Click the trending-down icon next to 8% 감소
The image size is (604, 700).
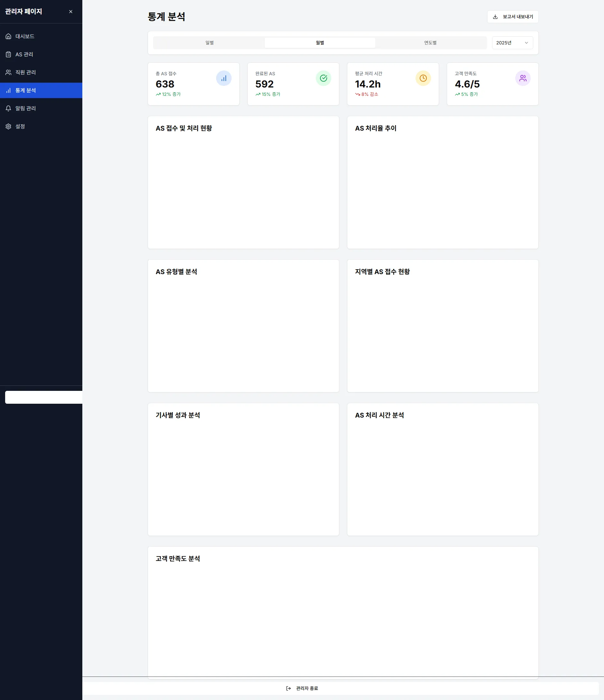click(357, 94)
